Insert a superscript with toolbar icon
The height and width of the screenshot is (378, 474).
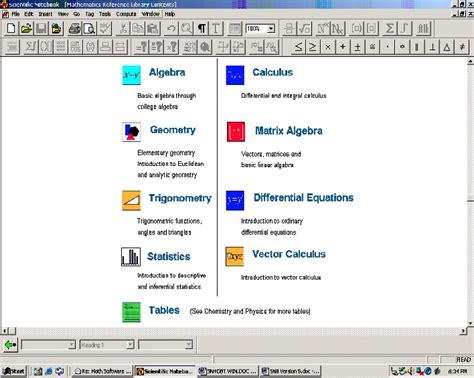click(323, 29)
